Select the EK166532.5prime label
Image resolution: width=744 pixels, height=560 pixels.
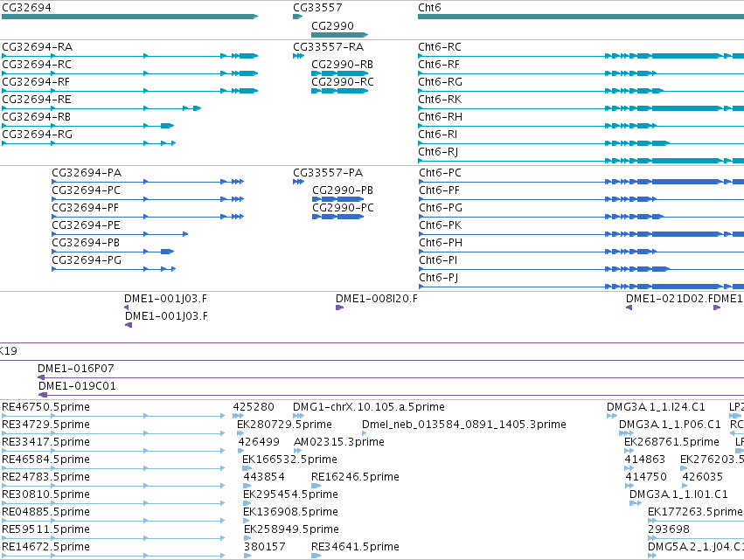pos(289,460)
